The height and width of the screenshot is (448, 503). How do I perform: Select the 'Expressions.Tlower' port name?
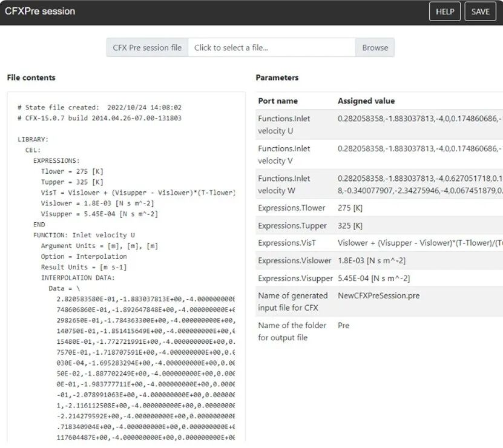(x=292, y=208)
